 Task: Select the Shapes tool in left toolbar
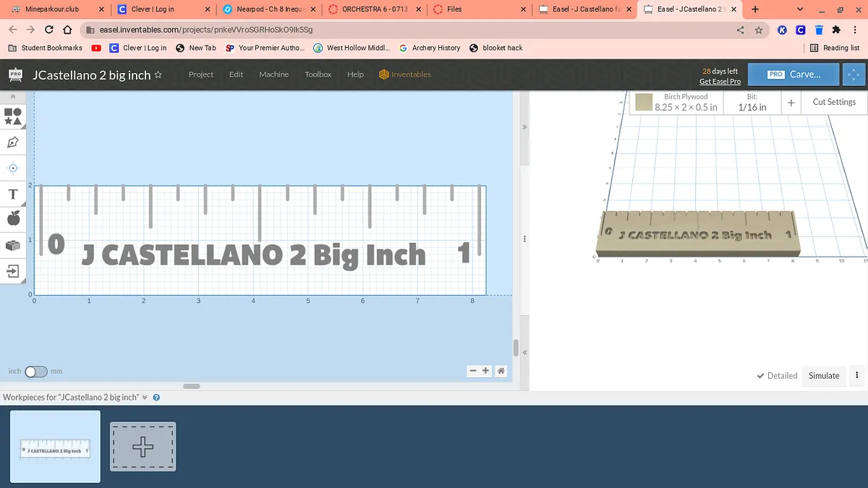click(13, 116)
